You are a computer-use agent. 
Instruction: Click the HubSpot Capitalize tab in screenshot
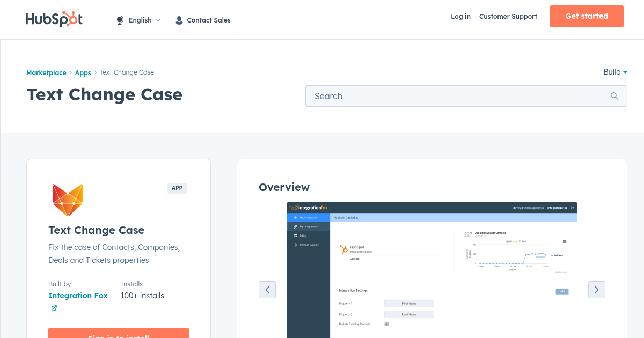[346, 218]
